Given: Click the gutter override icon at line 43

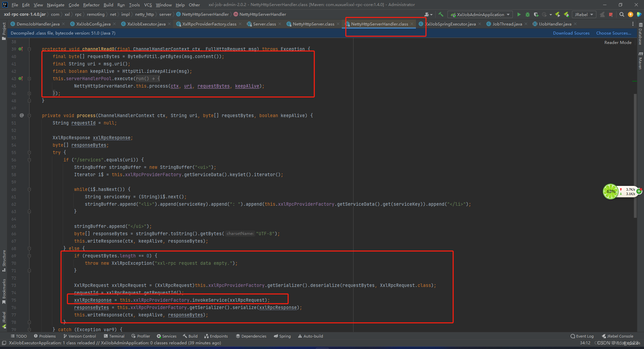Looking at the screenshot, I should 20,79.
